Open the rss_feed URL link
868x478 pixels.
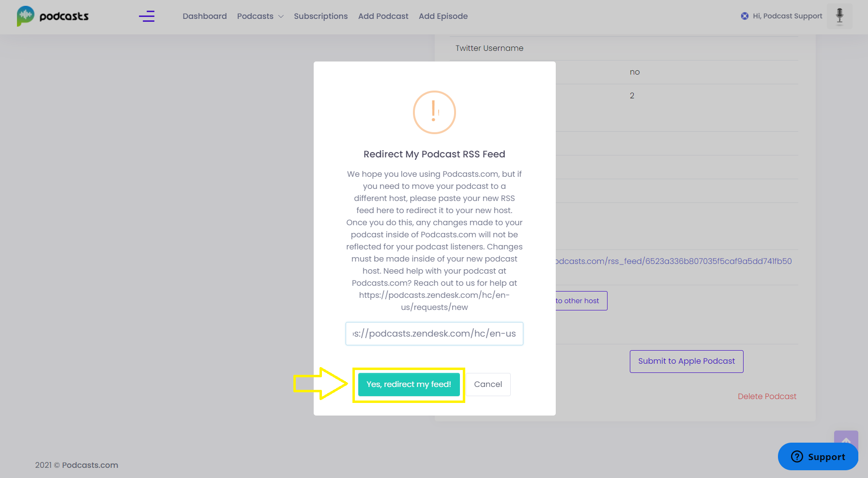click(x=674, y=261)
